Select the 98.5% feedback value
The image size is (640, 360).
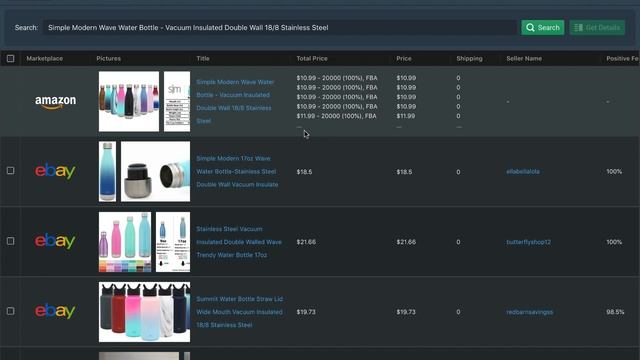click(615, 312)
